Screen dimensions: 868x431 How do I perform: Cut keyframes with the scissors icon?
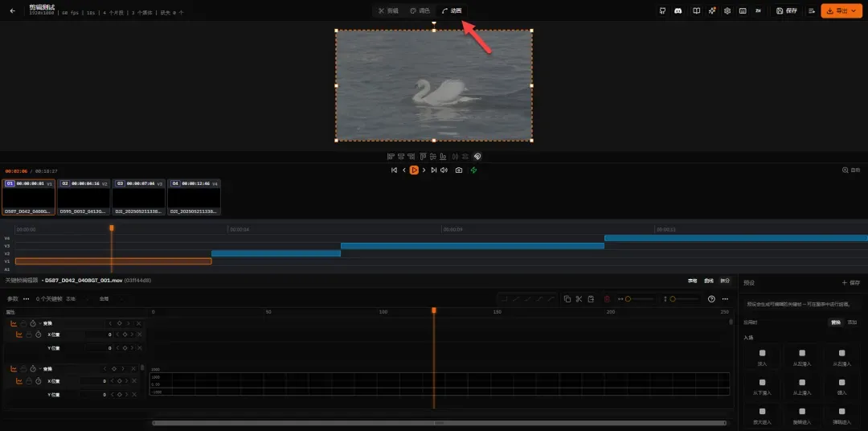(x=579, y=299)
